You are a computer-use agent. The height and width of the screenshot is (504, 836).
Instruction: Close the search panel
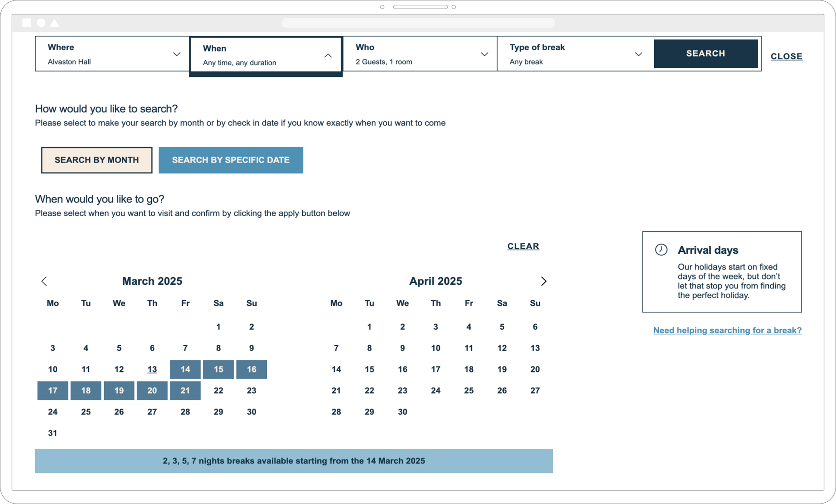coord(786,56)
